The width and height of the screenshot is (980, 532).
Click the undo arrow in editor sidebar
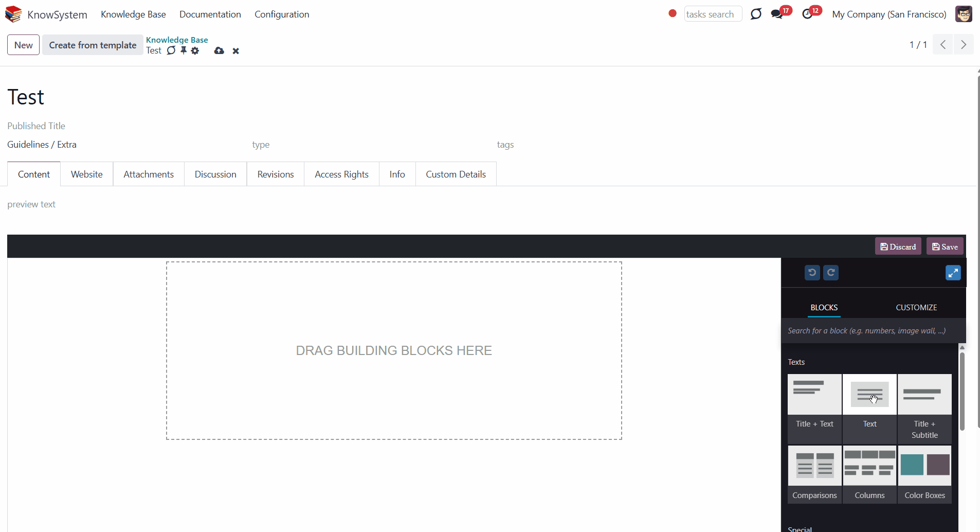pyautogui.click(x=812, y=273)
